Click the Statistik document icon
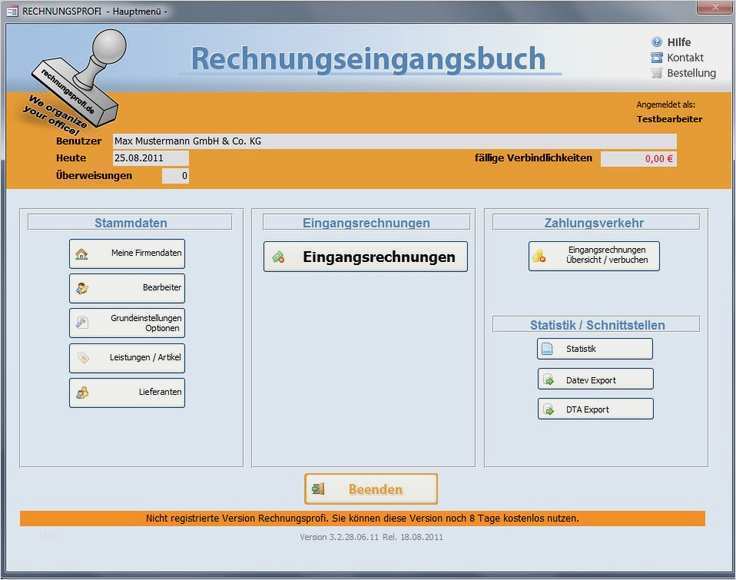This screenshot has height=580, width=736. point(547,349)
